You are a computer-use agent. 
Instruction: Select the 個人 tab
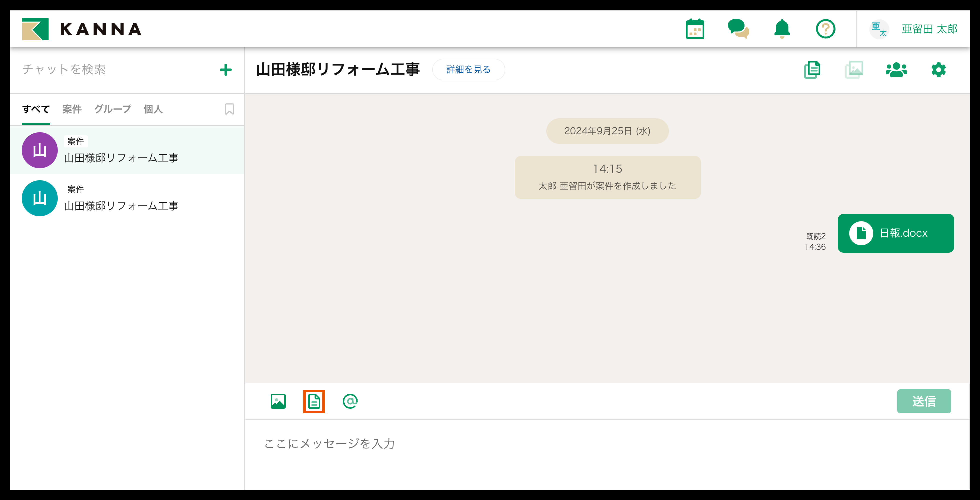click(153, 109)
